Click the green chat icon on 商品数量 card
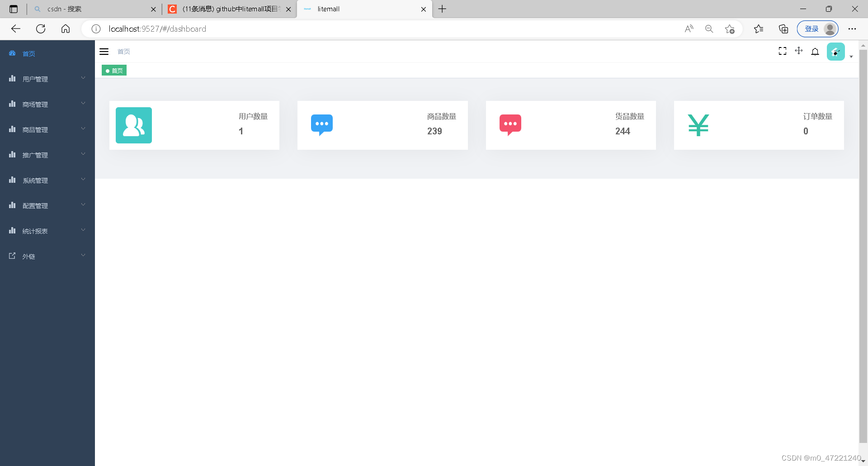This screenshot has height=466, width=868. (321, 125)
